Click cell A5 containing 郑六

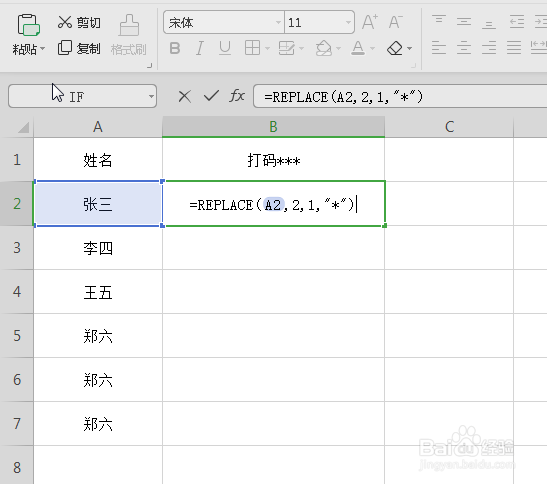tap(98, 336)
